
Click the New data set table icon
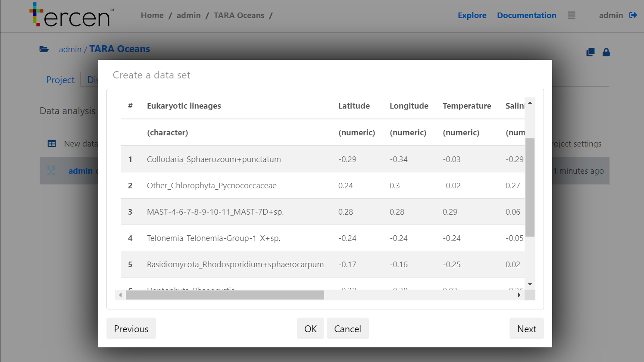coord(52,144)
